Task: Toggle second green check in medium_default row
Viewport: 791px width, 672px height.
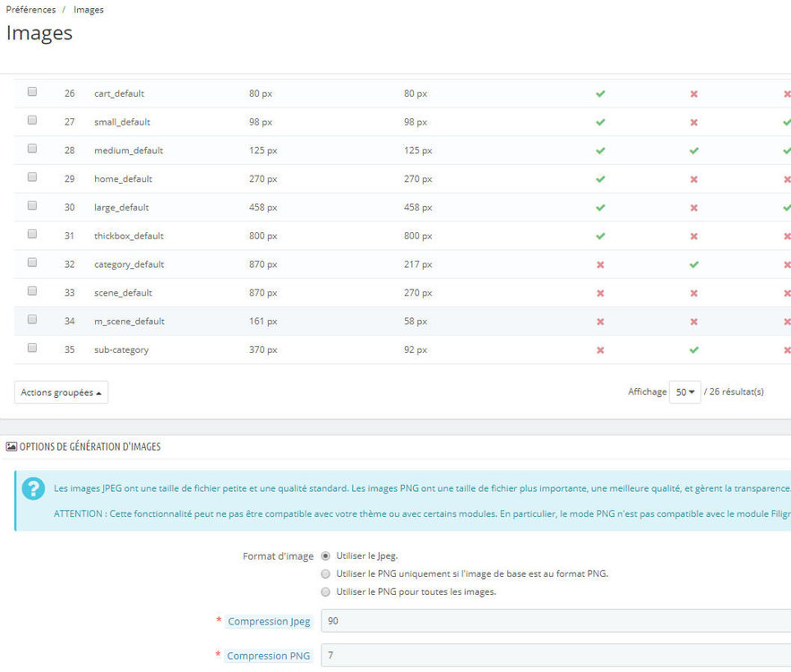Action: click(694, 151)
